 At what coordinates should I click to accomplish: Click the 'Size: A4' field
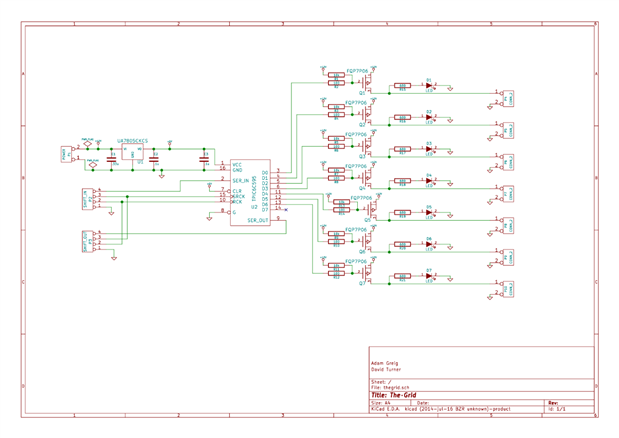381,403
